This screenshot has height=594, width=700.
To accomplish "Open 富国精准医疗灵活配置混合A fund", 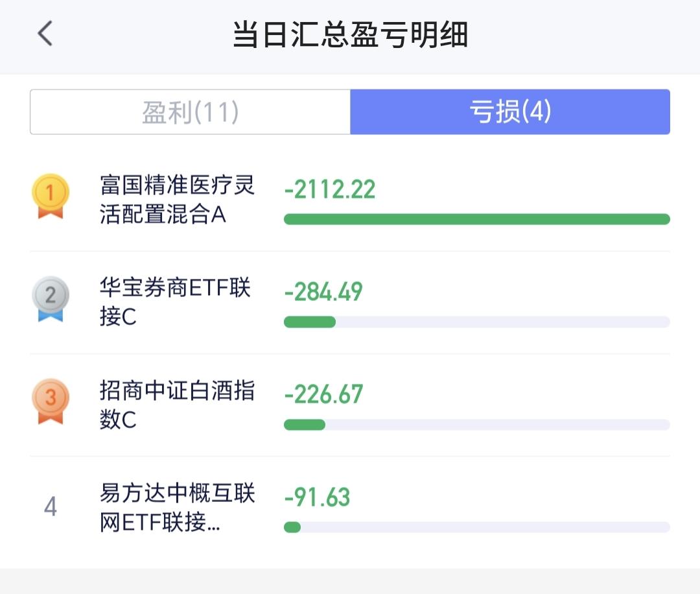I will click(177, 200).
